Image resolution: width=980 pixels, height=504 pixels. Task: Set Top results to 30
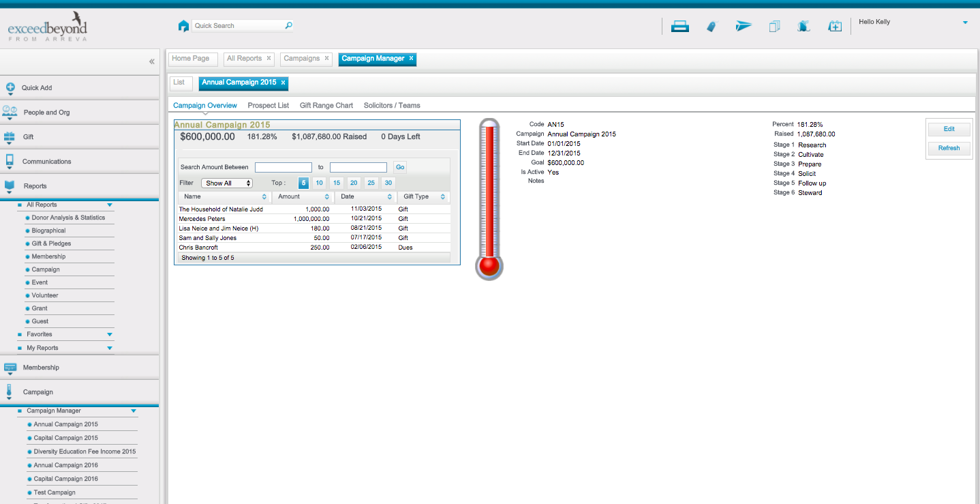pos(388,183)
